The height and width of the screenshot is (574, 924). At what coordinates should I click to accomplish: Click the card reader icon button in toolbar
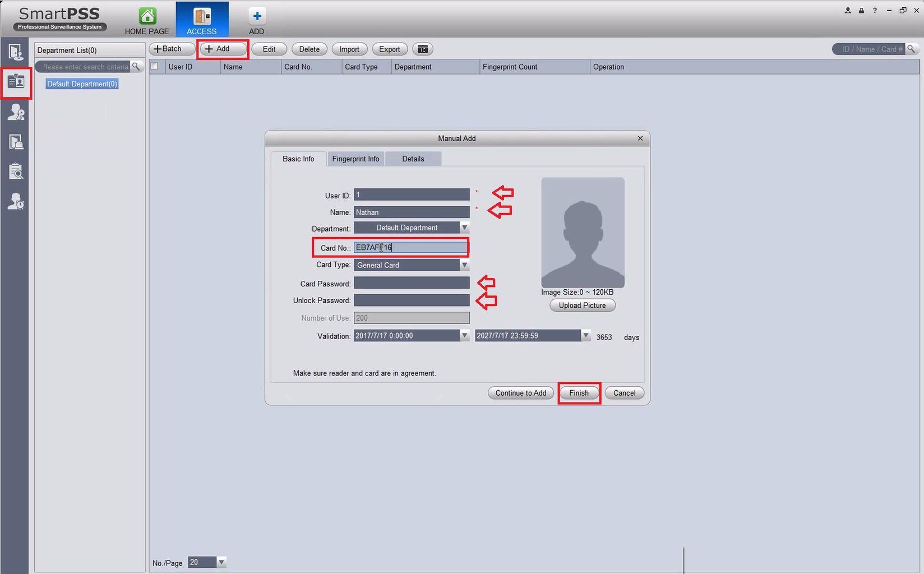tap(423, 49)
